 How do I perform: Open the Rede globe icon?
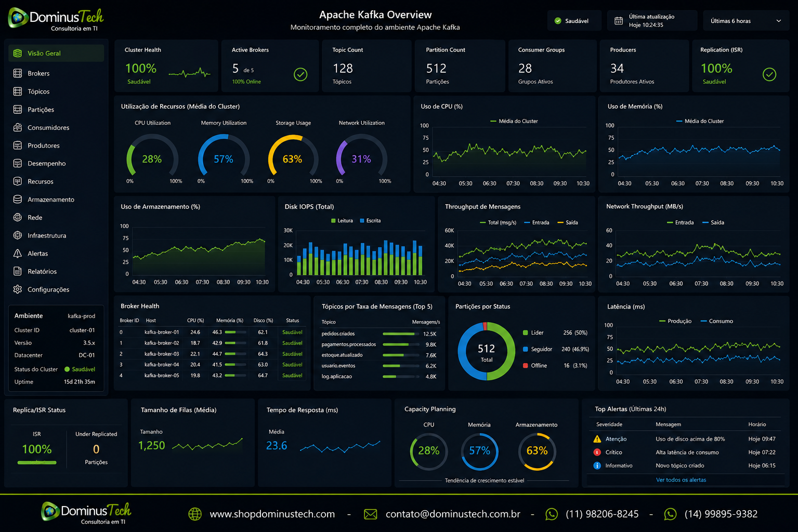[18, 217]
